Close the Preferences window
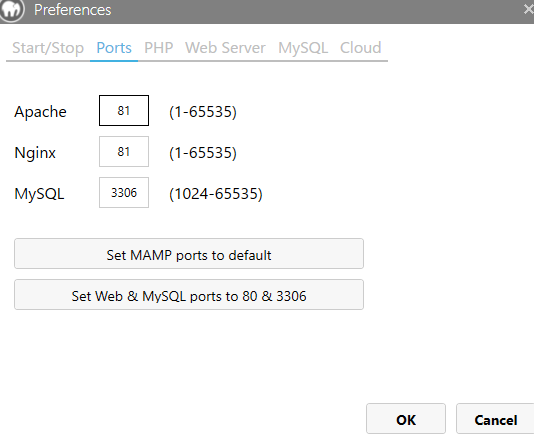Screen dimensions: 534x436 tap(529, 9)
